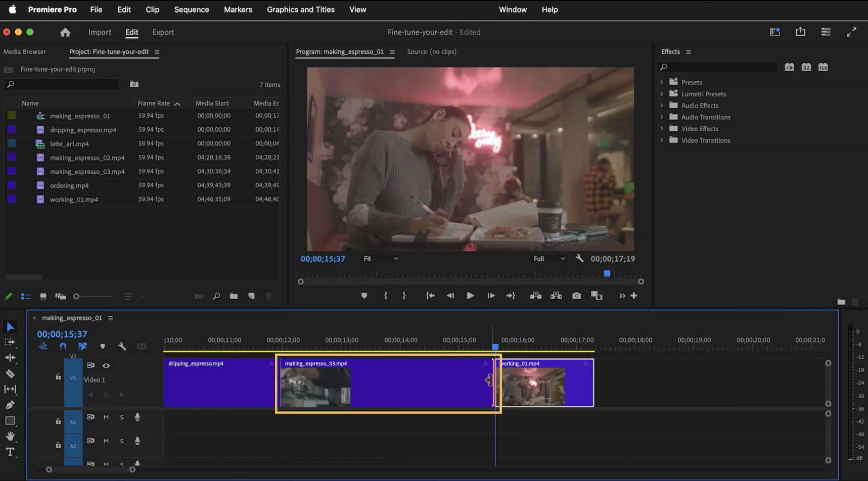Click the Find magnifier in Project panel
This screenshot has height=481, width=868.
tap(216, 296)
